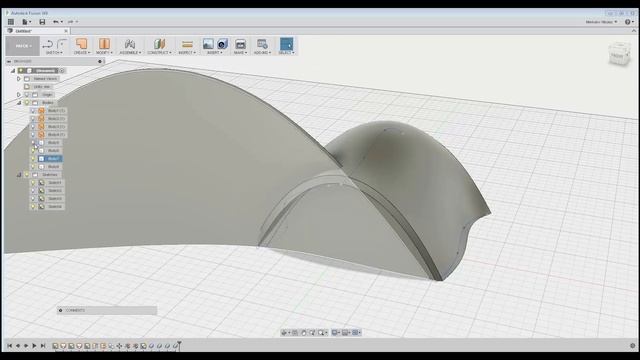Image resolution: width=640 pixels, height=360 pixels.
Task: Step timeline back one feature
Action: tap(18, 346)
